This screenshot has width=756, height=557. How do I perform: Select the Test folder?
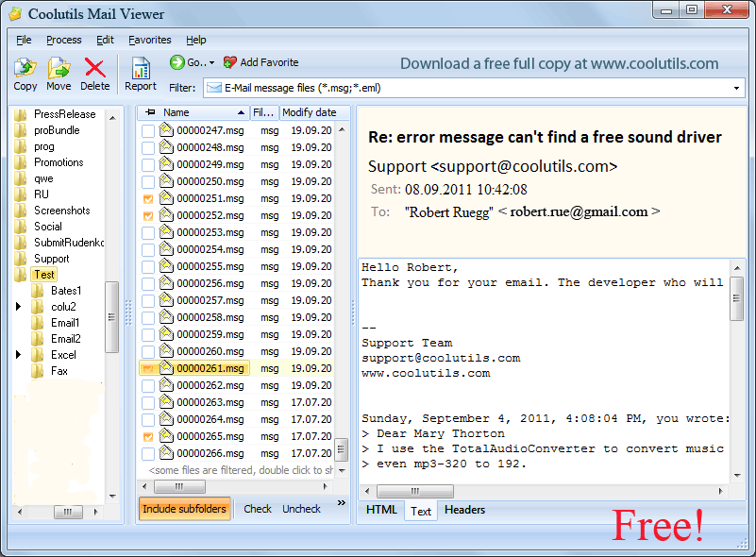pos(44,275)
